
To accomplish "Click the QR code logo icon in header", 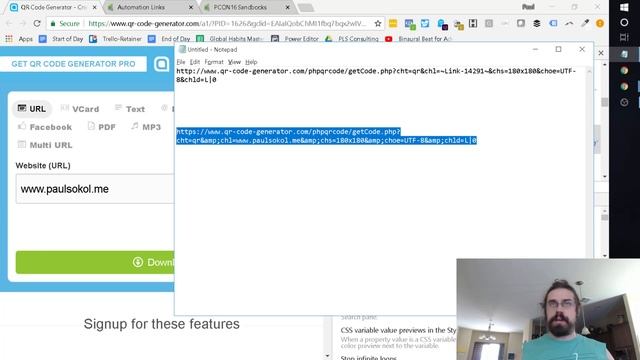I will 161,64.
